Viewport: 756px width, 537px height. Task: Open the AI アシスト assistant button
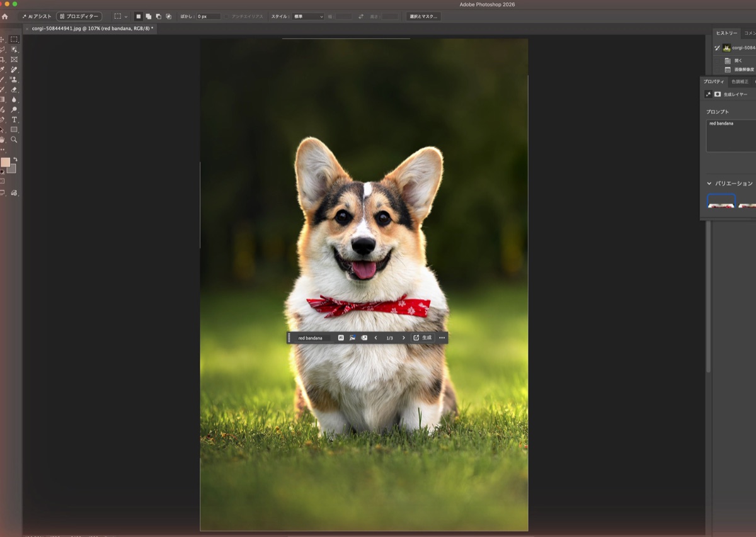[37, 16]
